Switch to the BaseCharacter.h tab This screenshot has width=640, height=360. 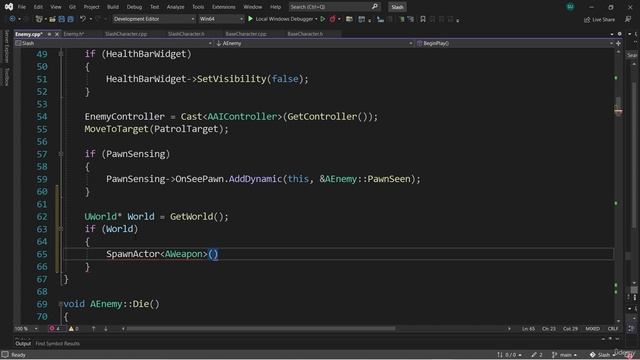(305, 34)
